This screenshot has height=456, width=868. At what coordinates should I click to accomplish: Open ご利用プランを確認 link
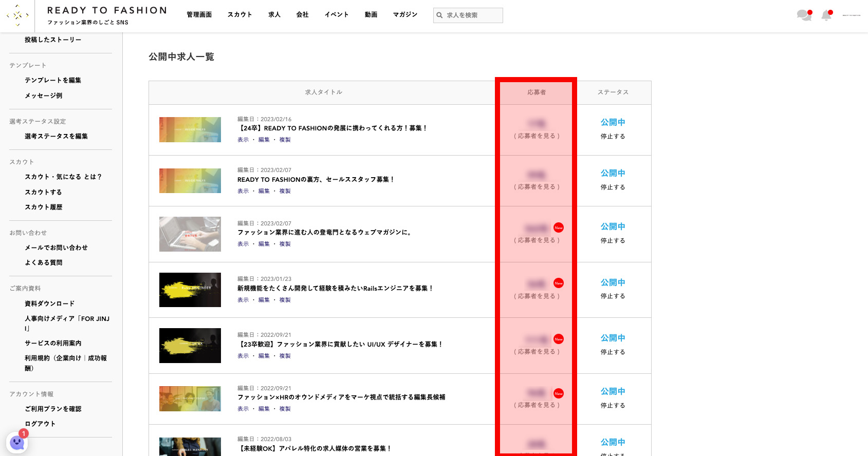click(53, 409)
